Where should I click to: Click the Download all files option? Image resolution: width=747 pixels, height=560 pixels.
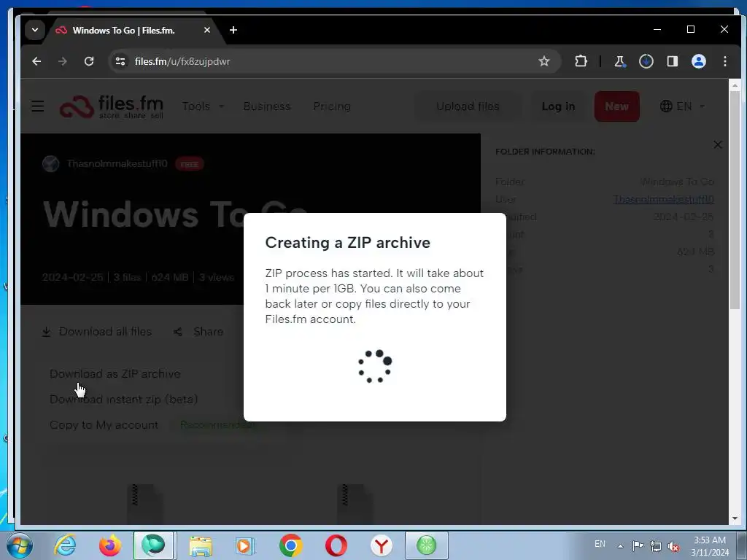[97, 332]
